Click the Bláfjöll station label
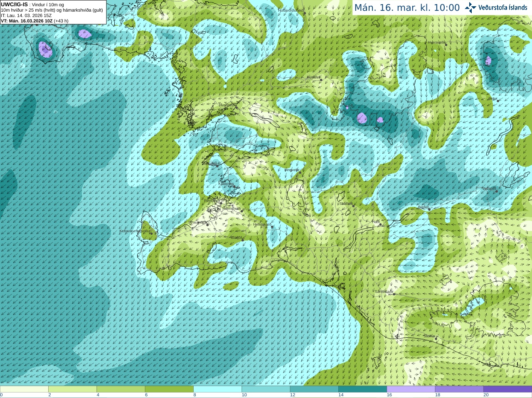This screenshot has width=532, height=398. [236, 238]
